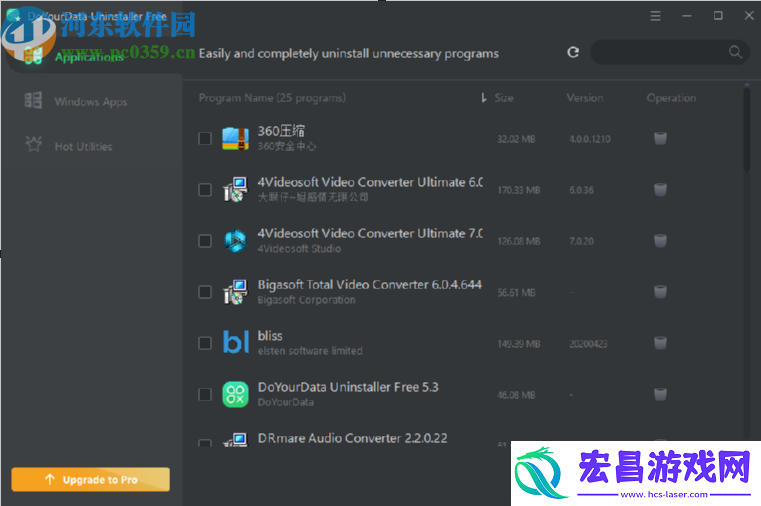
Task: Upgrade to Pro
Action: click(91, 479)
